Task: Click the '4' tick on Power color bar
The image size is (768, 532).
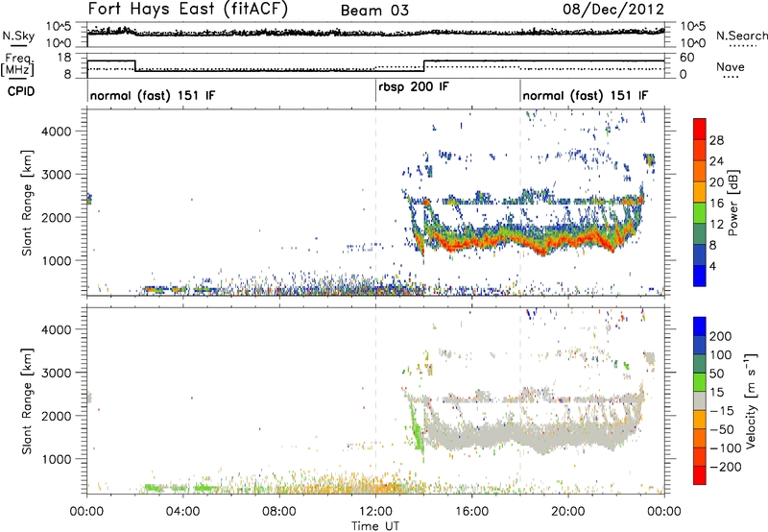Action: tap(713, 266)
